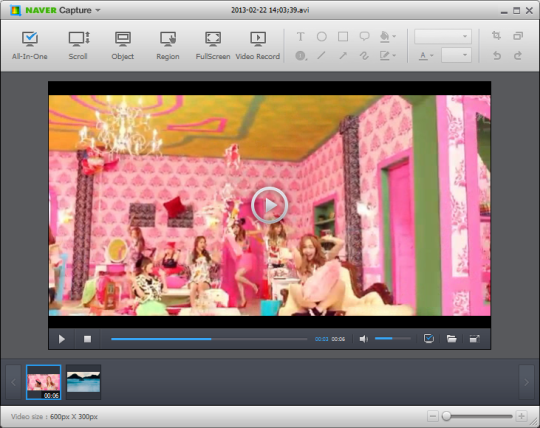
Task: Stop the video playback
Action: pyautogui.click(x=87, y=339)
